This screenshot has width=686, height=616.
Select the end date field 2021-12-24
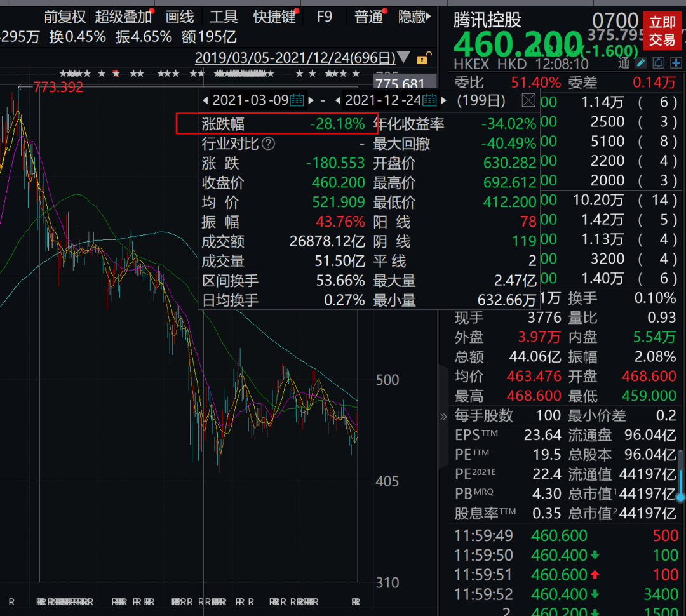coord(383,100)
